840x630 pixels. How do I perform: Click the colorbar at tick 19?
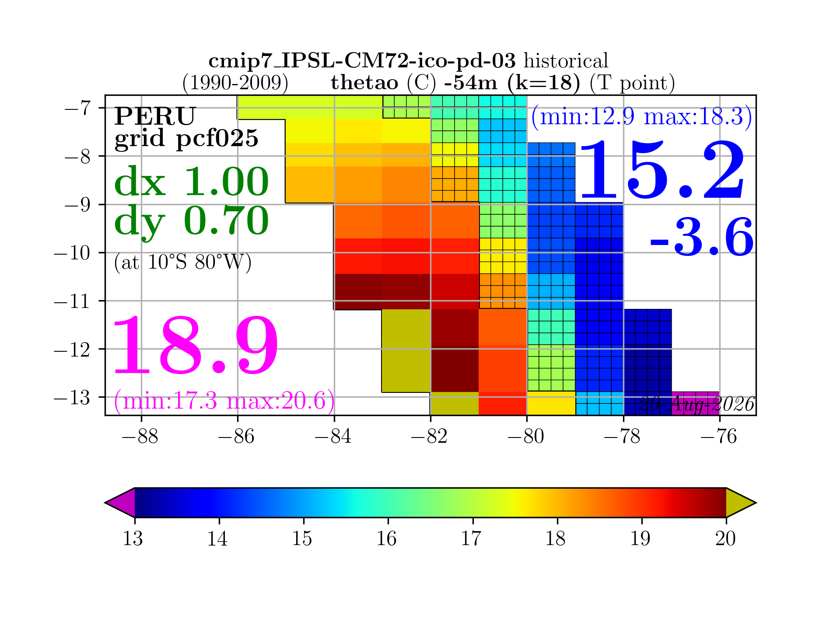(x=642, y=503)
